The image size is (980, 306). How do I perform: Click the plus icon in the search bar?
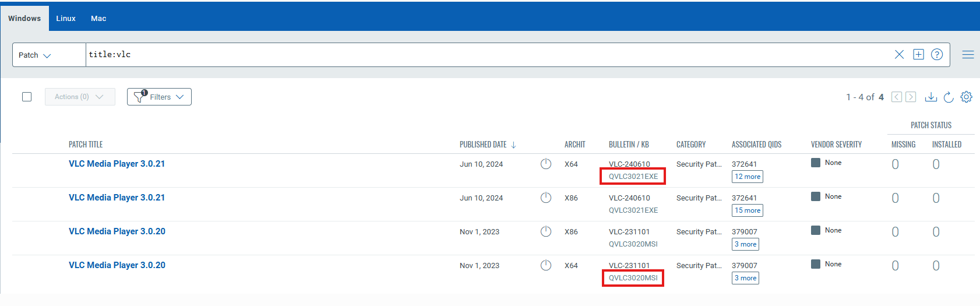pyautogui.click(x=918, y=54)
